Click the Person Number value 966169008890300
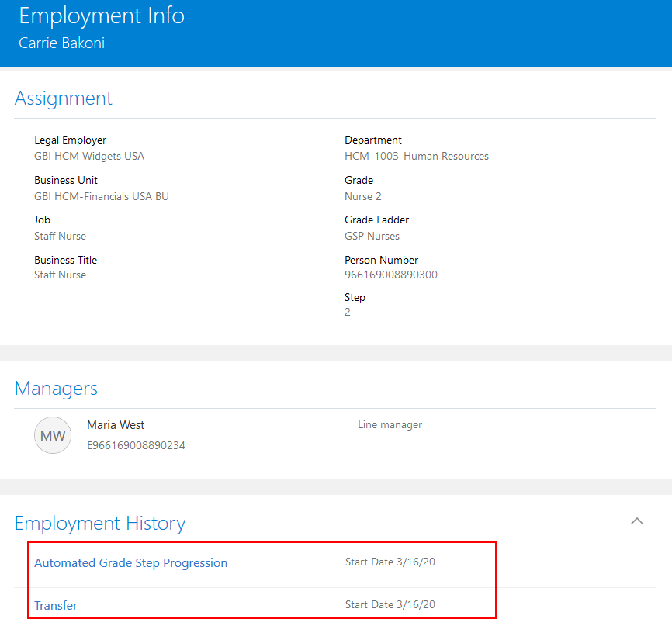This screenshot has width=672, height=626. click(x=391, y=275)
